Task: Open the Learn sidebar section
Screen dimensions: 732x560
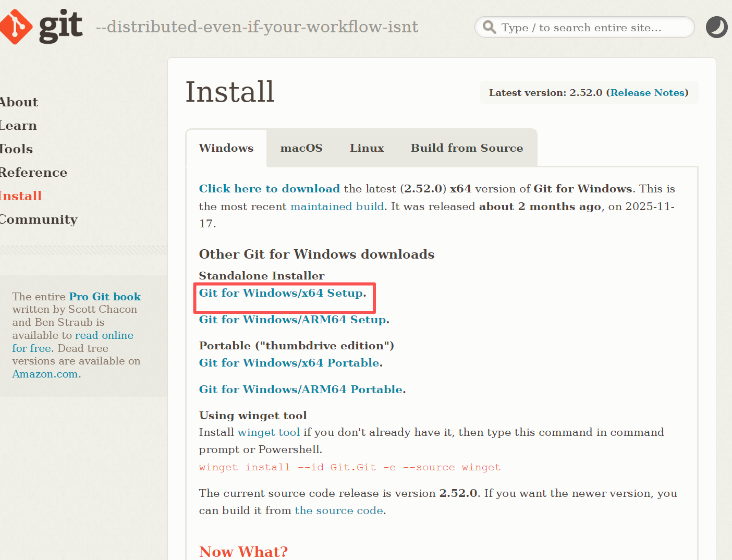Action: 18,126
